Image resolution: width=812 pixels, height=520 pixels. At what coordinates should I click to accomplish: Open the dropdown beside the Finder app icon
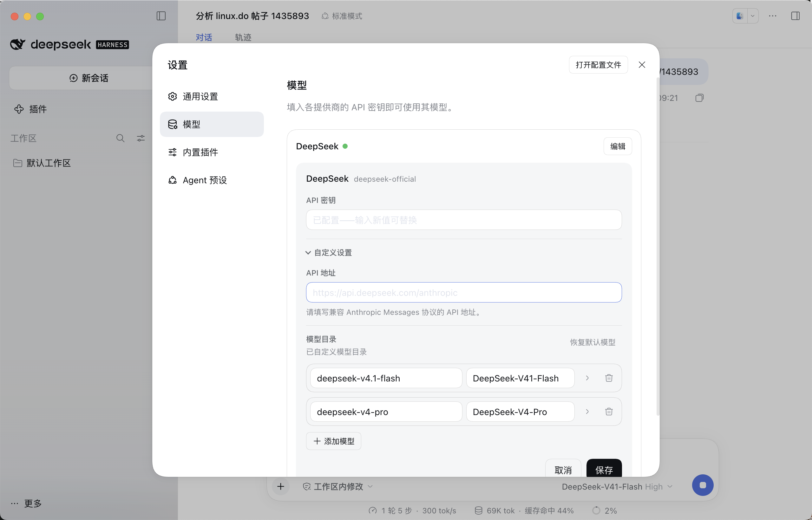tap(753, 16)
